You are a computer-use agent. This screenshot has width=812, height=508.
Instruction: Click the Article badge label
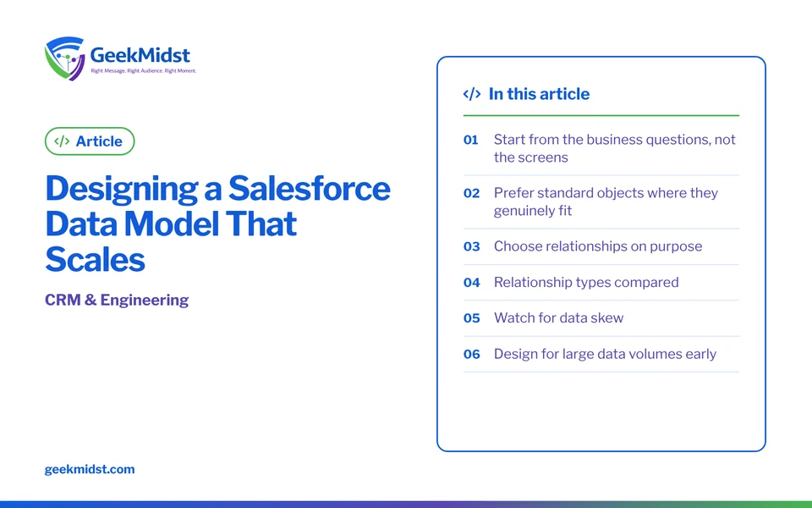point(99,141)
